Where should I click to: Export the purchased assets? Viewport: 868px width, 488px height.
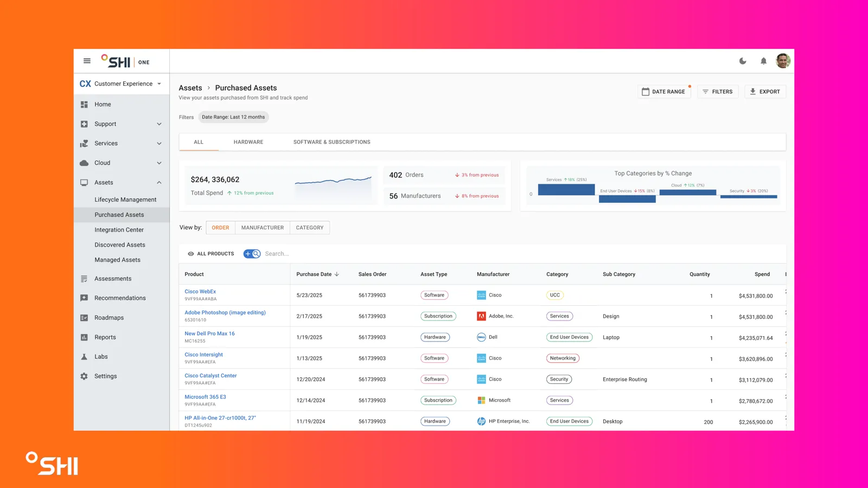pos(765,92)
